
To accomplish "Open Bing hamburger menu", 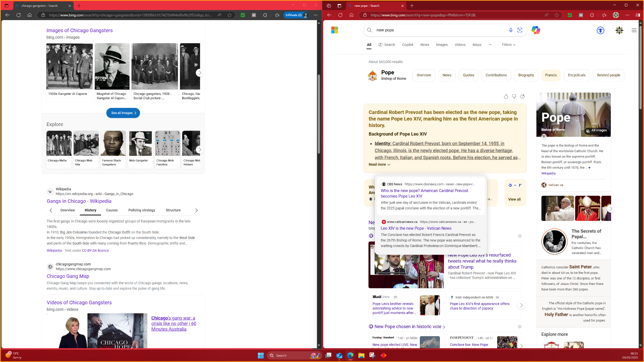I will coord(634,30).
